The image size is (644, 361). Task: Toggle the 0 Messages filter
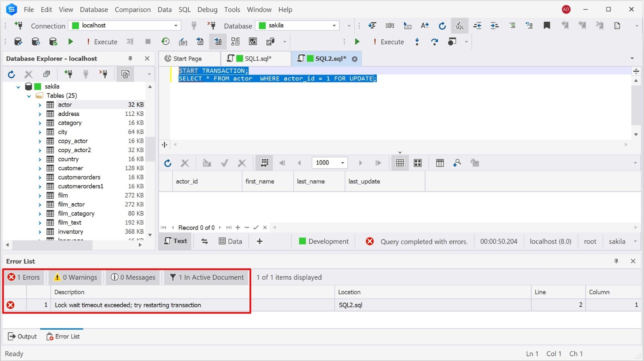133,277
